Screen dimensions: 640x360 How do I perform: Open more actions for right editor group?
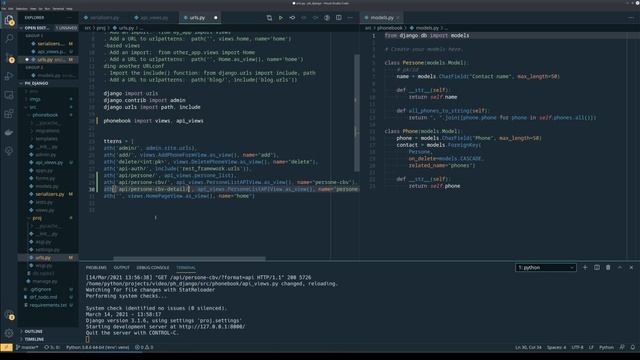tap(631, 18)
